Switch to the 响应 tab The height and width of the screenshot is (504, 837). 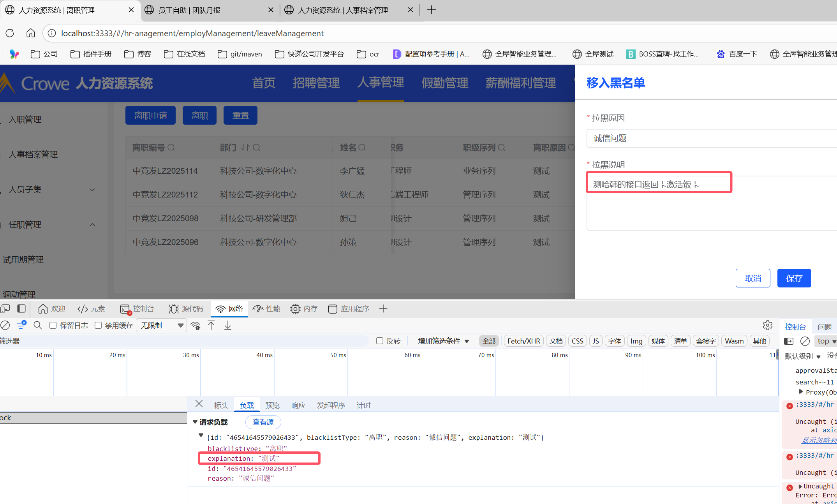[298, 405]
